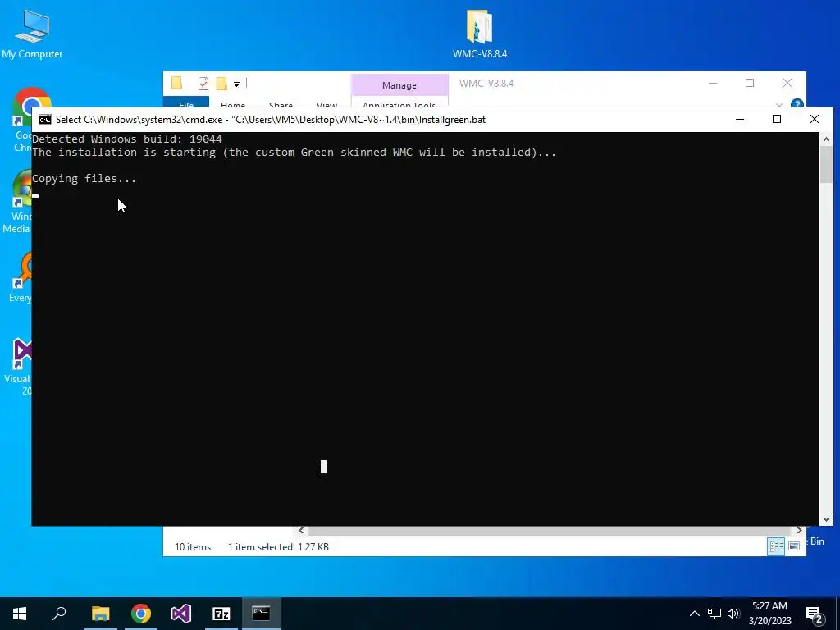Viewport: 840px width, 630px height.
Task: Click the Explorer help question mark icon
Action: coord(797,103)
